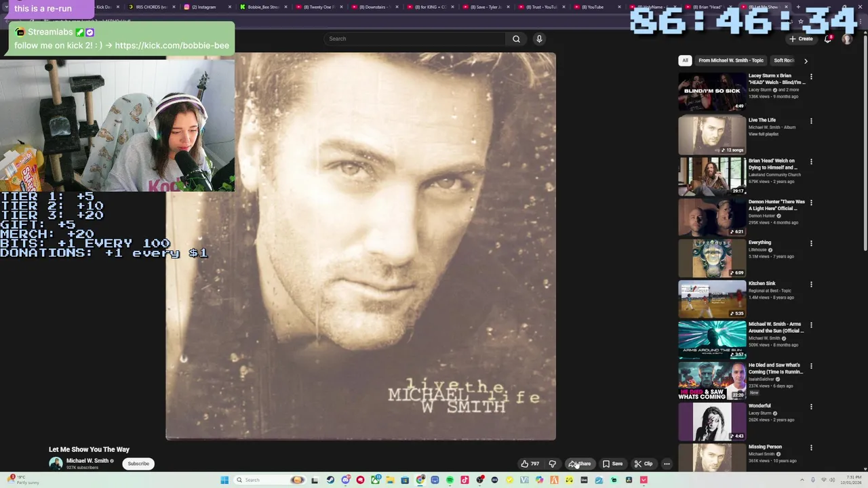Click the Let Me Show You The Way title

point(89,449)
